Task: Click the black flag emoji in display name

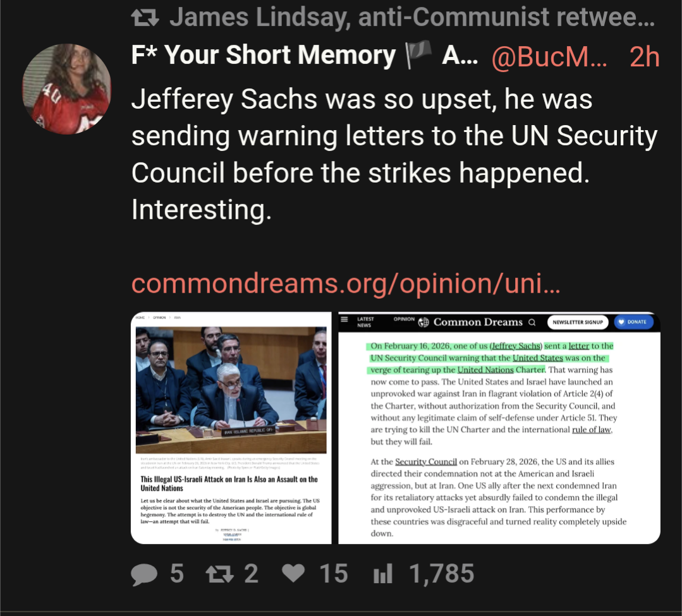Action: click(x=418, y=54)
